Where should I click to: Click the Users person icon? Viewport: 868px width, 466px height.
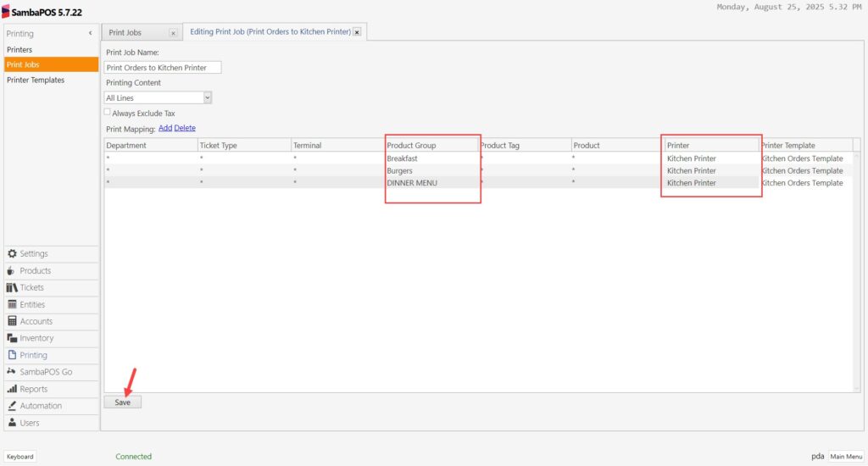pos(12,422)
